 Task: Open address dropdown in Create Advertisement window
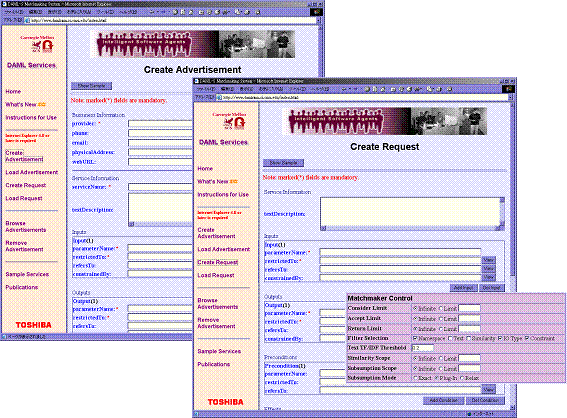tap(319, 20)
